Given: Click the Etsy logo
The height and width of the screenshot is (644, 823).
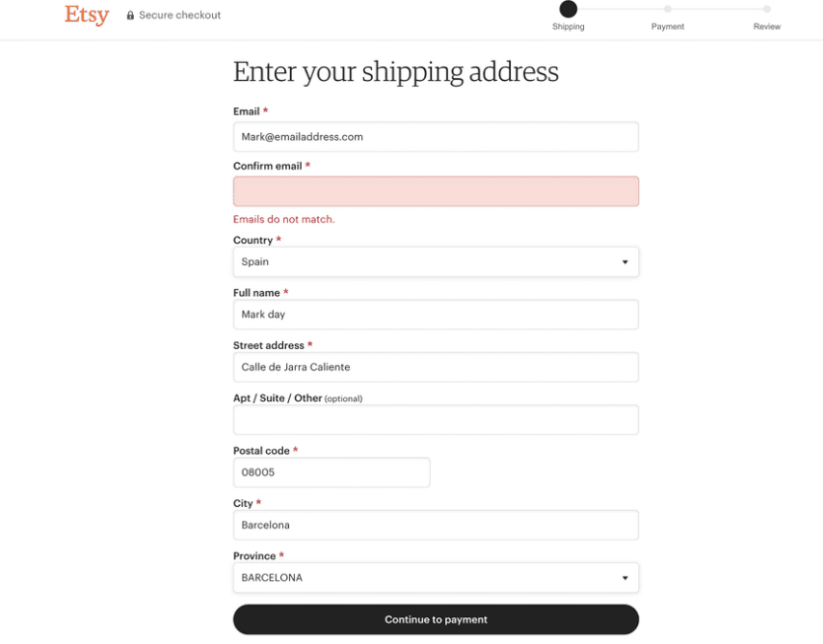Looking at the screenshot, I should pyautogui.click(x=87, y=15).
